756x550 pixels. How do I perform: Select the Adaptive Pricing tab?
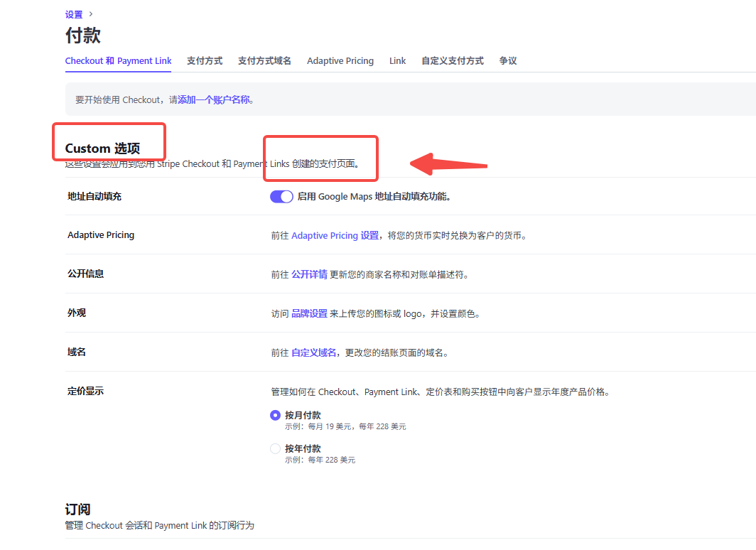pyautogui.click(x=340, y=60)
